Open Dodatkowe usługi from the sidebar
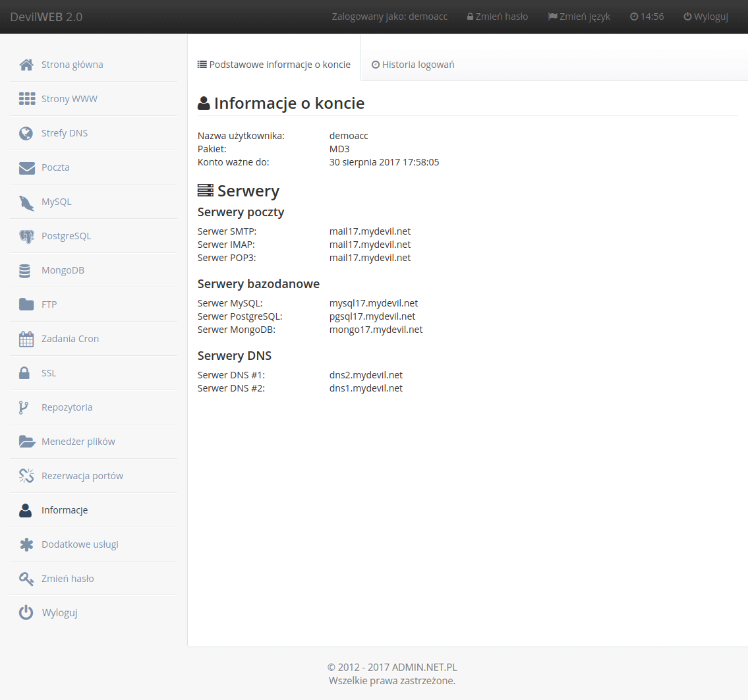748x700 pixels. tap(80, 544)
